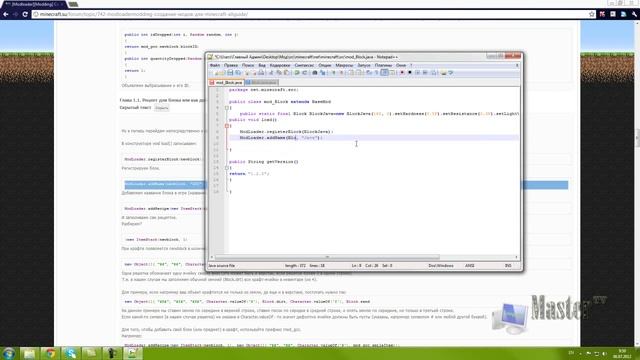Undo last edit via green Undo arrow

pyautogui.click(x=297, y=73)
